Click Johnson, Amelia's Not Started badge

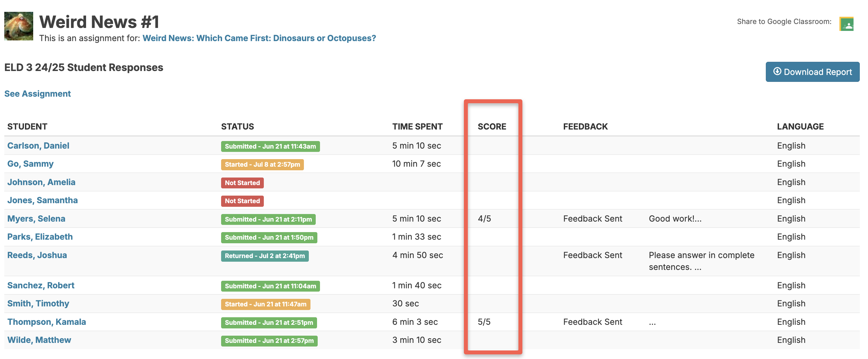[x=242, y=183]
